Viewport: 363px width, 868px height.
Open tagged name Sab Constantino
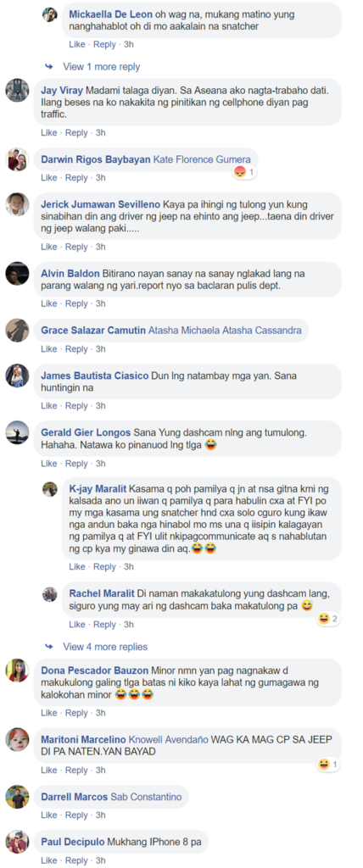click(147, 797)
